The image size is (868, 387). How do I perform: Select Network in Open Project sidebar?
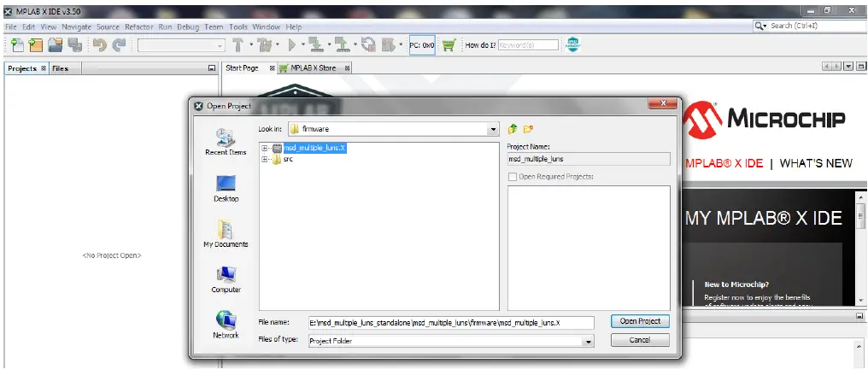pyautogui.click(x=226, y=325)
